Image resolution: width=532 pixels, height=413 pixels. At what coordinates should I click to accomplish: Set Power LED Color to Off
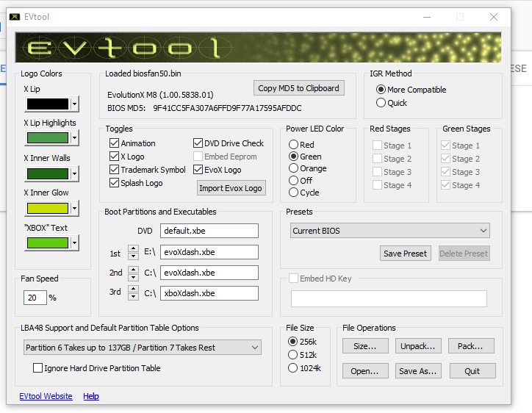301,181
